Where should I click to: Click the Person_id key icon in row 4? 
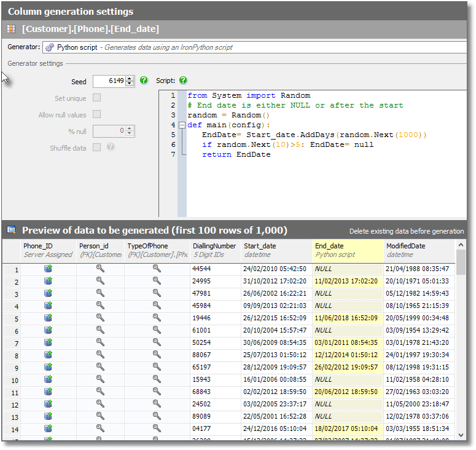pos(100,305)
